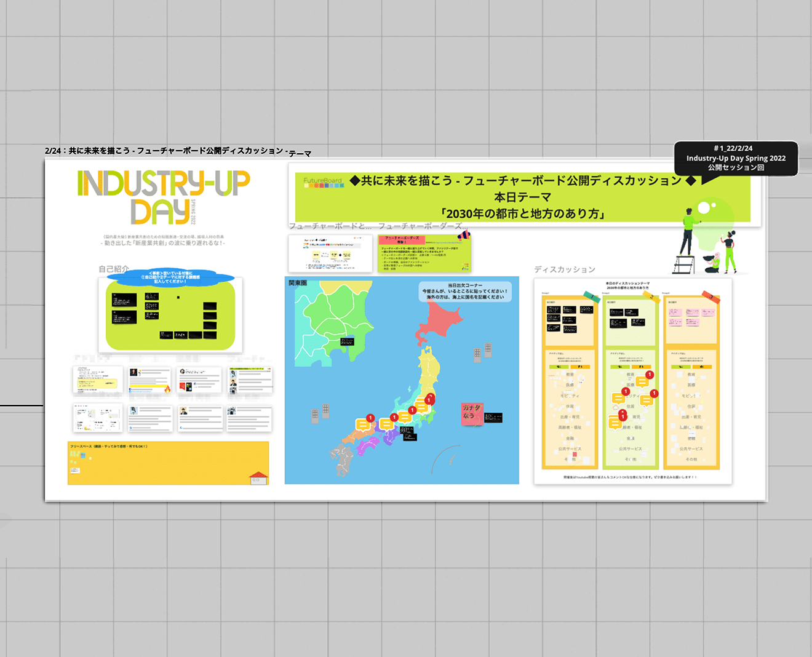The height and width of the screenshot is (657, 812).
Task: Click the red-roofed house icon
Action: [x=258, y=477]
